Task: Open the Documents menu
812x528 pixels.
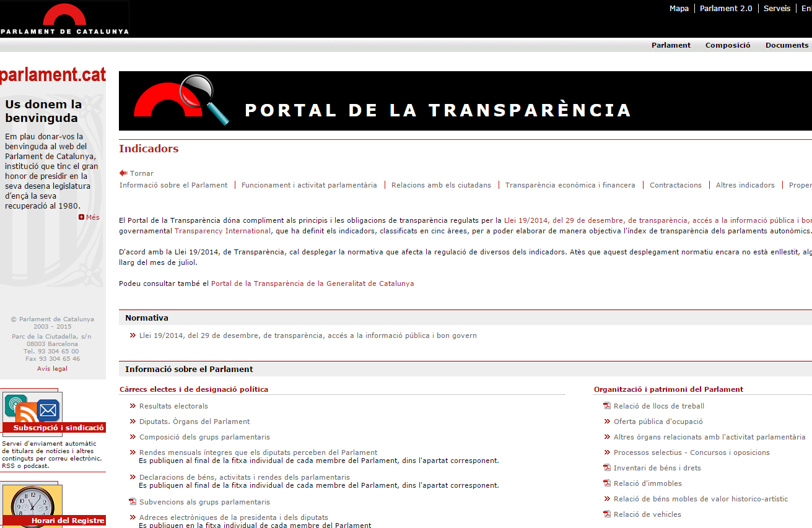Action: [787, 45]
